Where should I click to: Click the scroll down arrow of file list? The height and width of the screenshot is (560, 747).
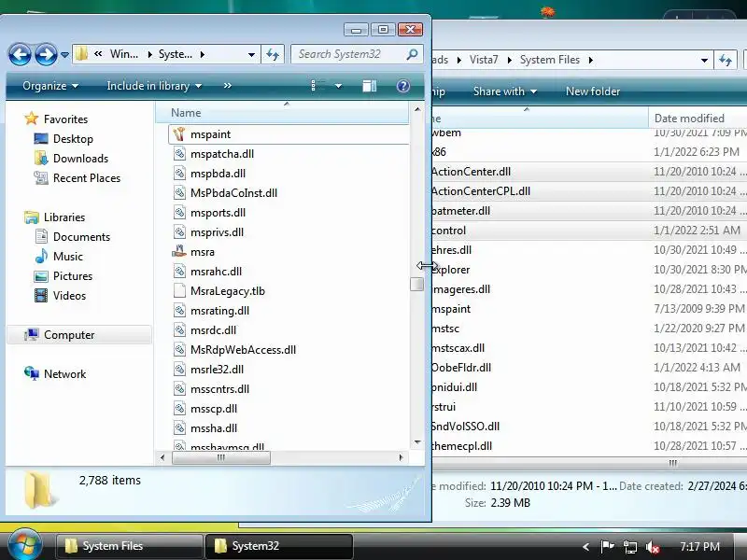[417, 442]
